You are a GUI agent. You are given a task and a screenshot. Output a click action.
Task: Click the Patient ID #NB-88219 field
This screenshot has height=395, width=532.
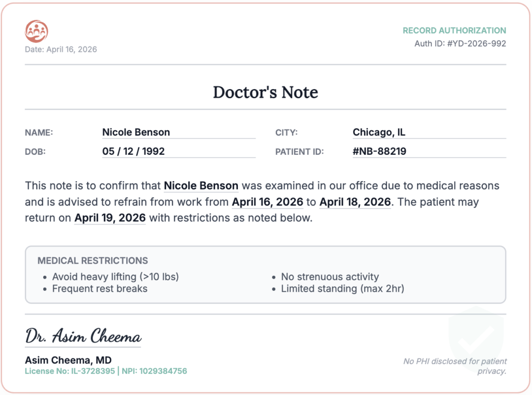(x=429, y=151)
